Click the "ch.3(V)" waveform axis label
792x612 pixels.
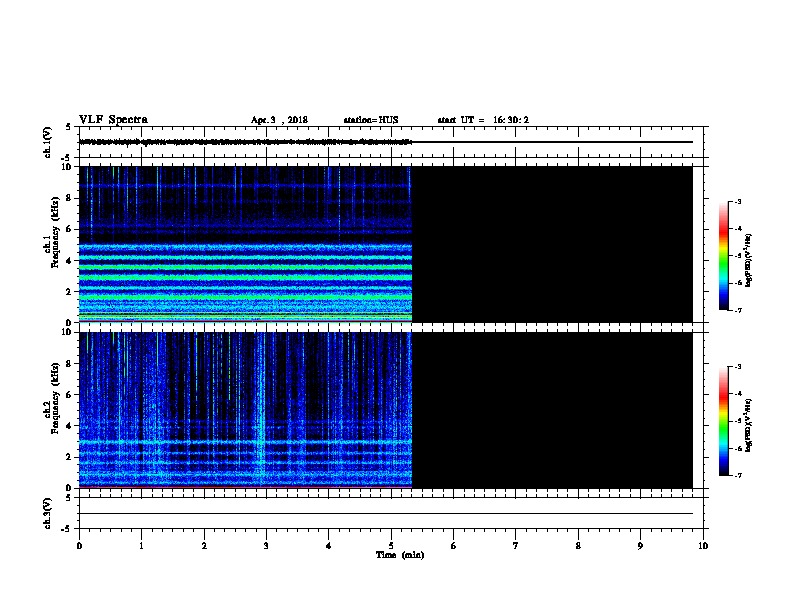(x=47, y=513)
